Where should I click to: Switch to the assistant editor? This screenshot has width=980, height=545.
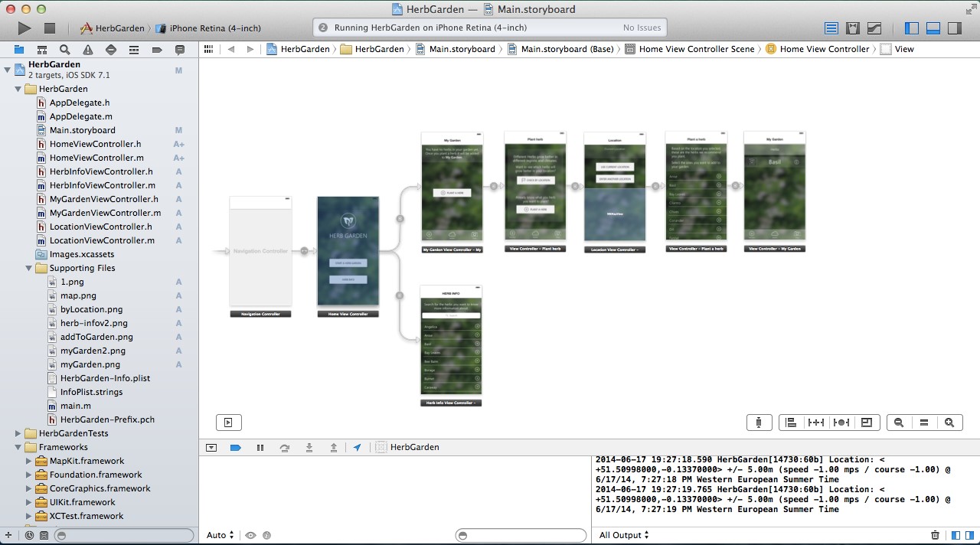pos(853,28)
